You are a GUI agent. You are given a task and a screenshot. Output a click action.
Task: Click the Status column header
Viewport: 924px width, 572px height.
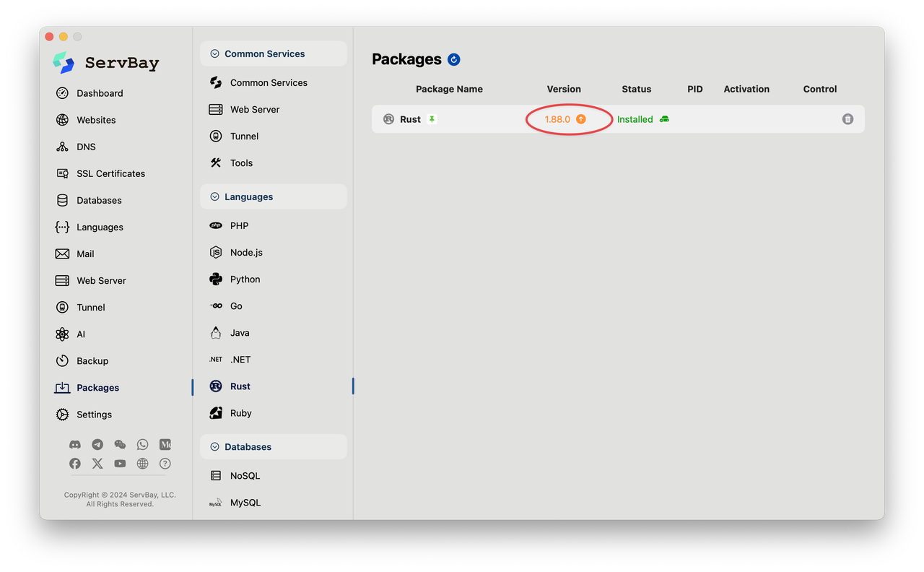pyautogui.click(x=636, y=89)
